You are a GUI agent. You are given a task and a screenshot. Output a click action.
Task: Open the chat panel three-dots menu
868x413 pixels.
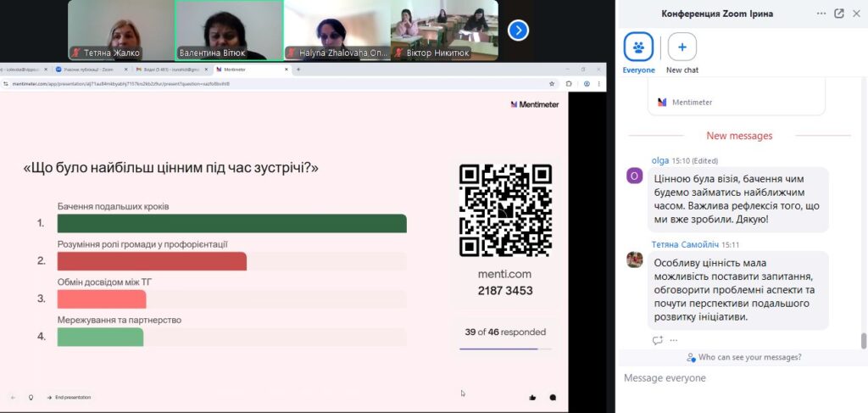(821, 14)
